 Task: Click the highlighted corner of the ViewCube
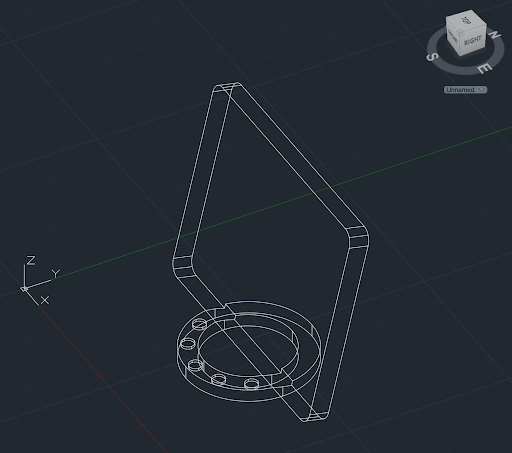point(460,32)
